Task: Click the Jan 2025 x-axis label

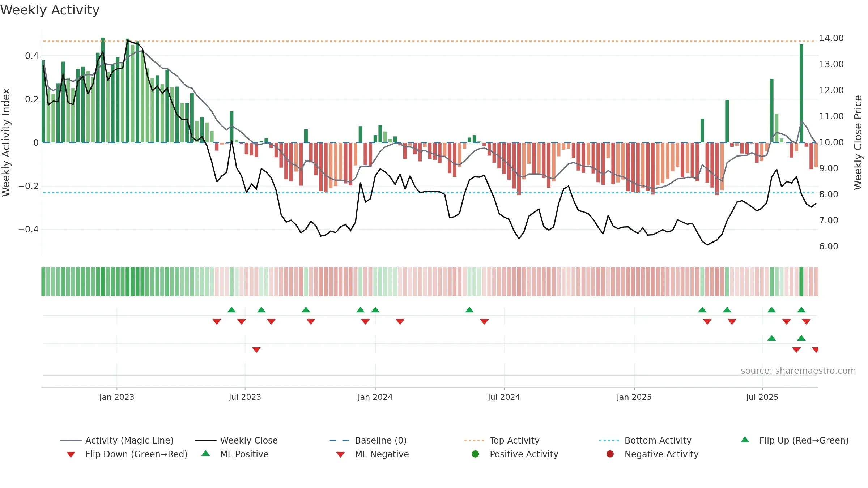Action: tap(634, 397)
